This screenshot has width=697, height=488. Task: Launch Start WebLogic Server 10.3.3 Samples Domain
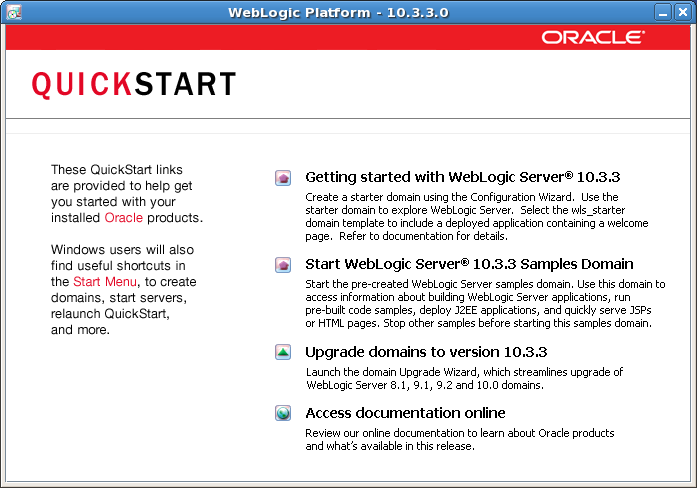pos(469,264)
